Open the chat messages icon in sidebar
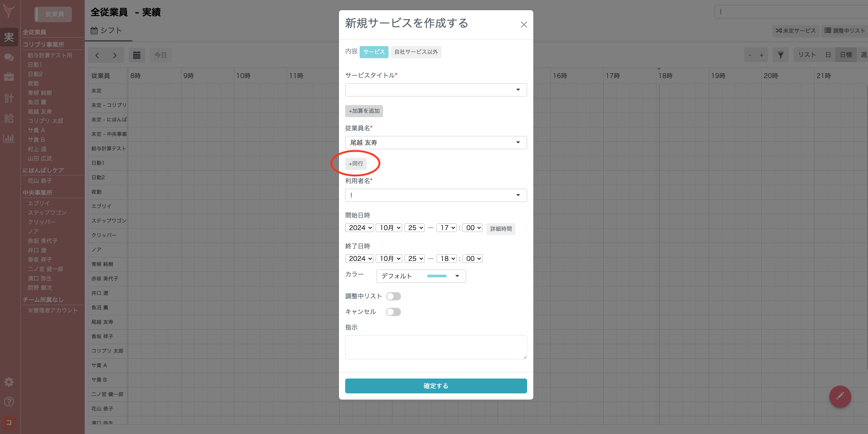The height and width of the screenshot is (434, 868). coord(9,57)
